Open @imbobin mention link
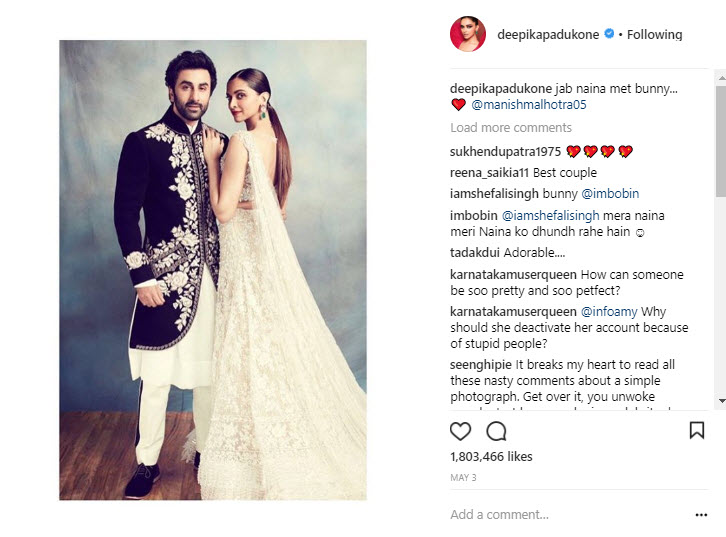Viewport: 726px width, 537px height. [x=610, y=194]
